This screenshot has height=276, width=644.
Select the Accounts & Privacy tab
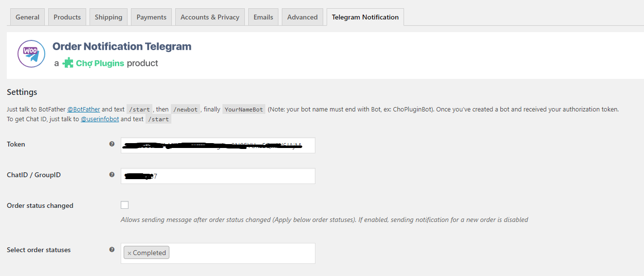tap(210, 17)
